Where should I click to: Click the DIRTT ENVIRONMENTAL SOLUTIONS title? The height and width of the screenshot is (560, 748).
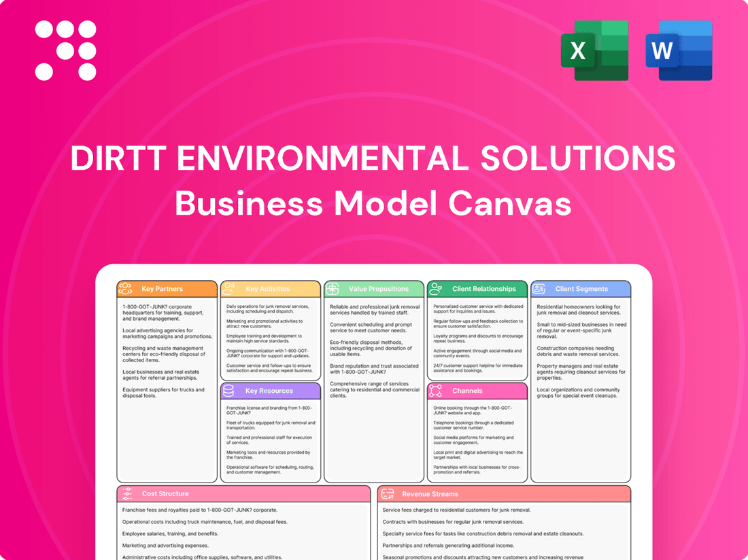(373, 158)
